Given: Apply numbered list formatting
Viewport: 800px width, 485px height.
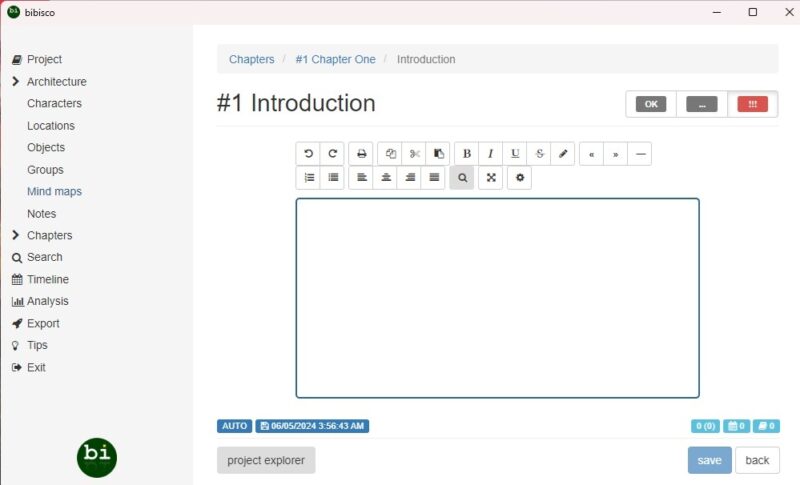Looking at the screenshot, I should [x=308, y=177].
